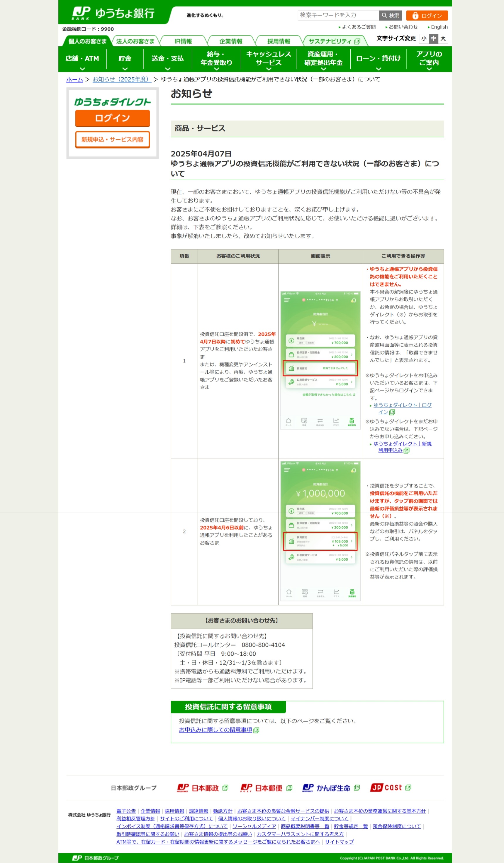Open サイトのご利用について footer link
Screen dimensions: 504x863
[x=186, y=819]
